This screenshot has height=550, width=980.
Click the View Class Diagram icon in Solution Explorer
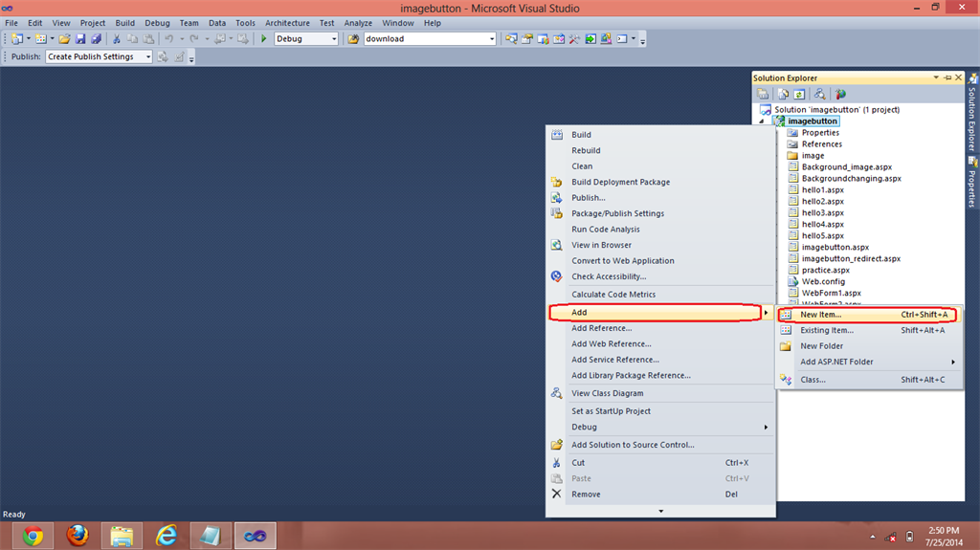point(819,95)
